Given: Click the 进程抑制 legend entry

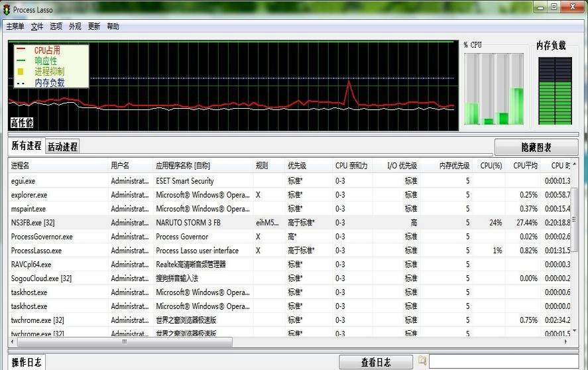Looking at the screenshot, I should [50, 72].
